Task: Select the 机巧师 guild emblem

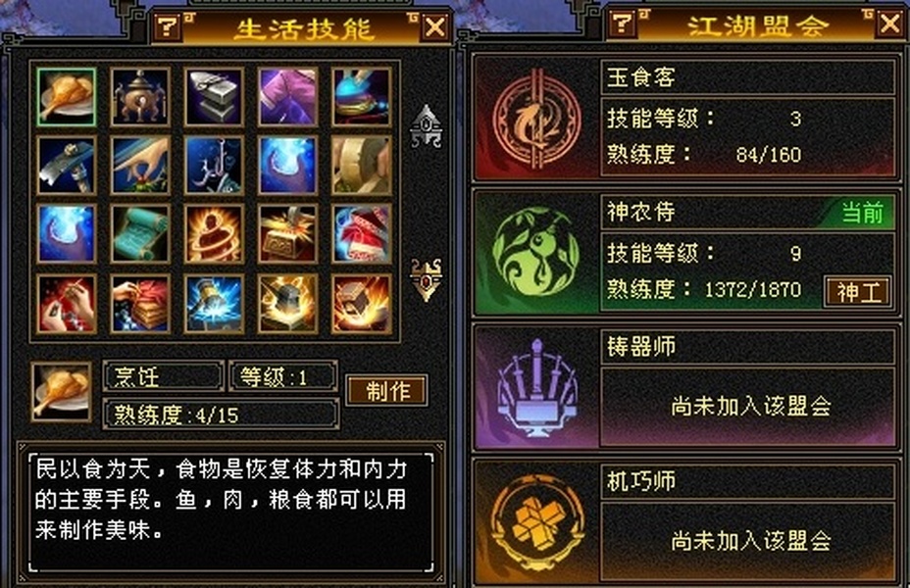Action: pyautogui.click(x=536, y=522)
